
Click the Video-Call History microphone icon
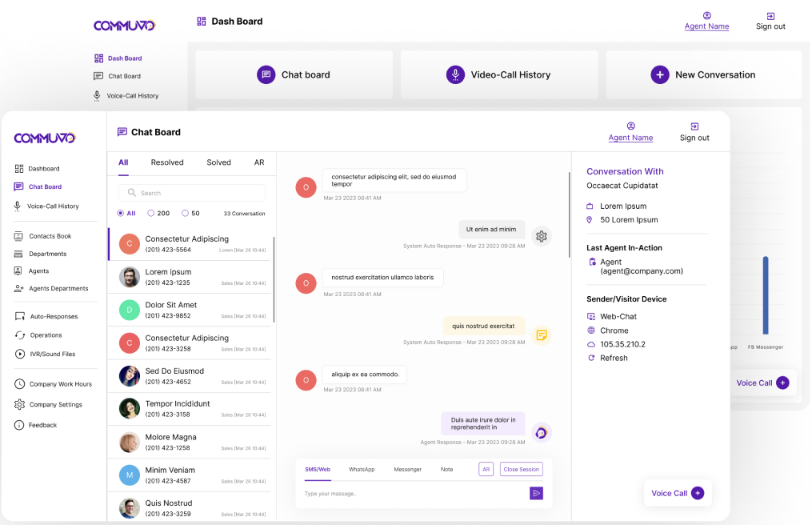tap(455, 74)
